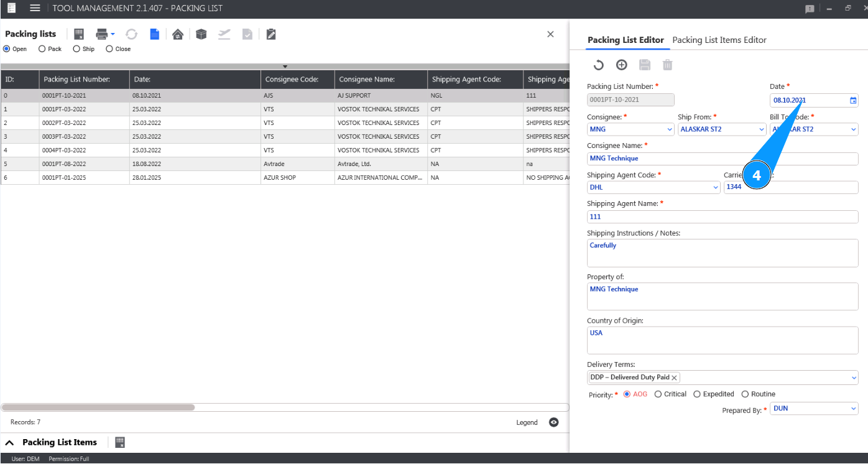Click the box package icon in toolbar

(x=201, y=34)
